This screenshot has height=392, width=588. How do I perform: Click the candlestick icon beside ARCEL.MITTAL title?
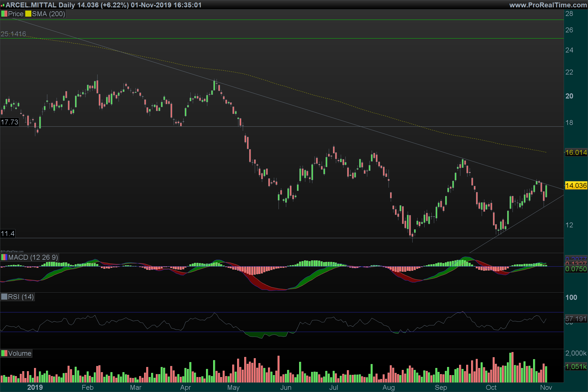[2, 5]
